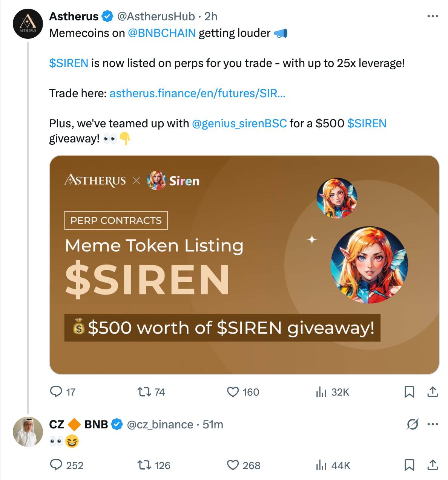Retweet CZ's reply

coord(143,465)
